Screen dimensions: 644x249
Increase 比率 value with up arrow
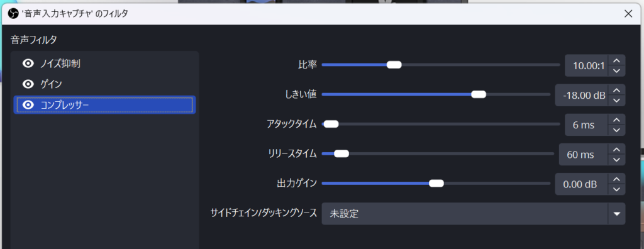616,60
